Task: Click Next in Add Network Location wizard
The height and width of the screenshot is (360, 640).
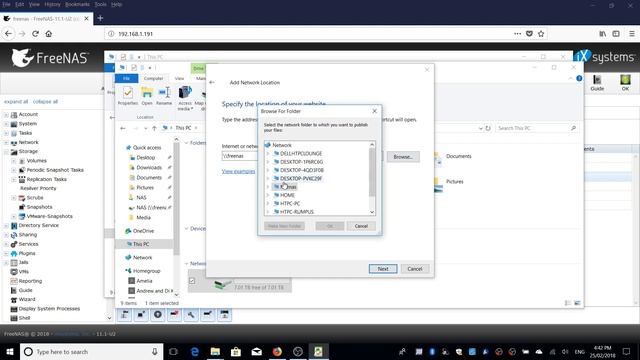Action: coord(383,269)
